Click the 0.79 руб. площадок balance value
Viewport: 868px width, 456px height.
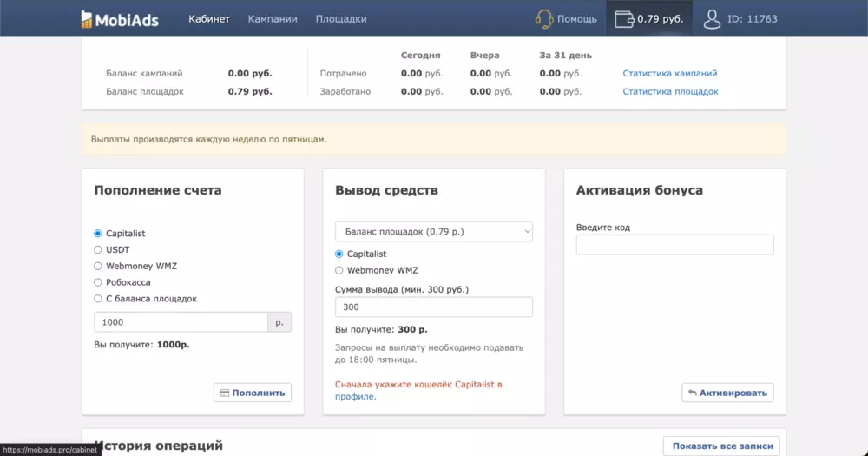[x=250, y=91]
